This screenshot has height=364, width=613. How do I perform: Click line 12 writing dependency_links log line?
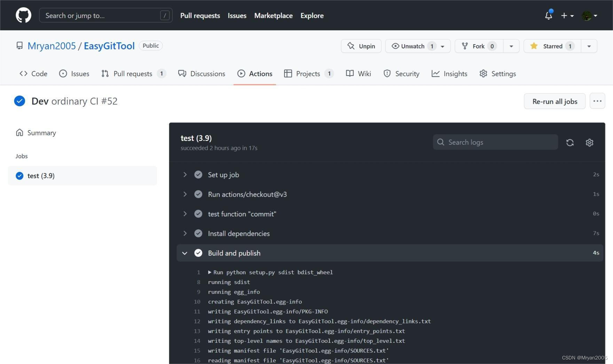pos(319,321)
